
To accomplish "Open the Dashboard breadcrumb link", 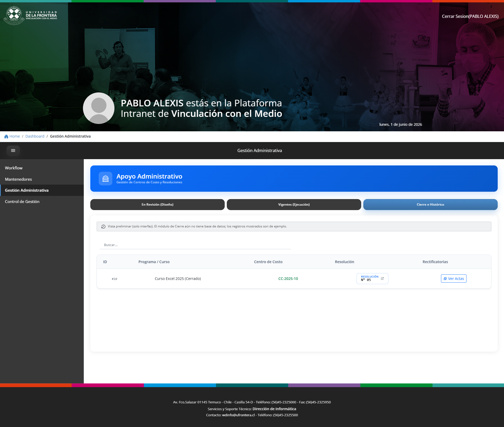I will 35,136.
